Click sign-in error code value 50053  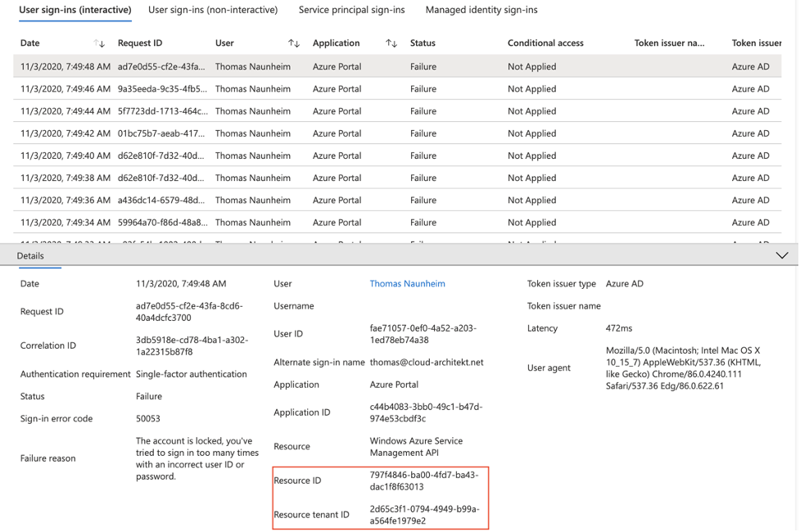tap(148, 419)
